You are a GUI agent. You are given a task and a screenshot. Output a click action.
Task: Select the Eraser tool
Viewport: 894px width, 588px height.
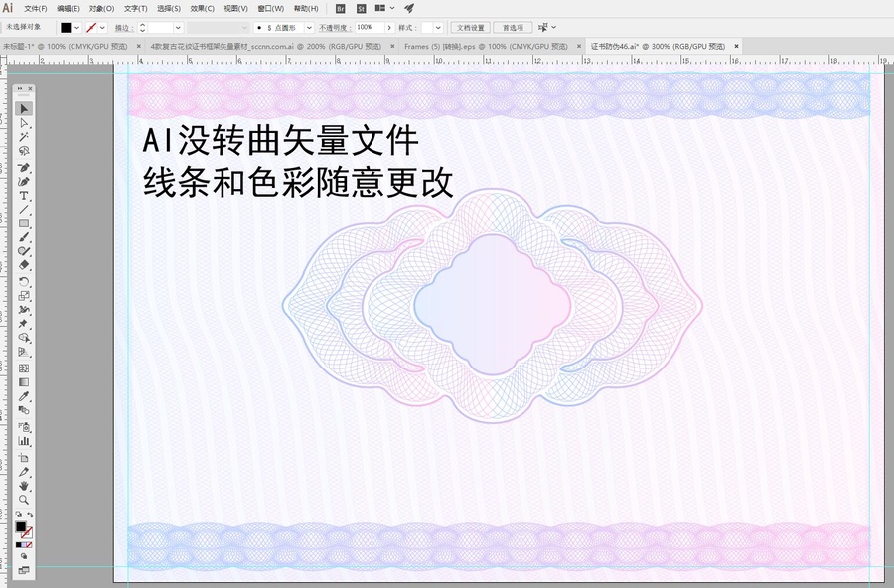24,265
